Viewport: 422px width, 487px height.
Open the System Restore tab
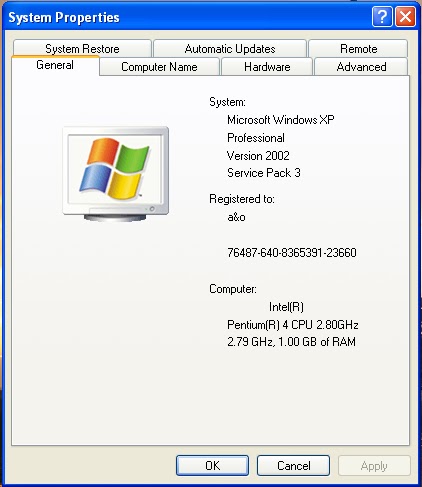coord(82,48)
